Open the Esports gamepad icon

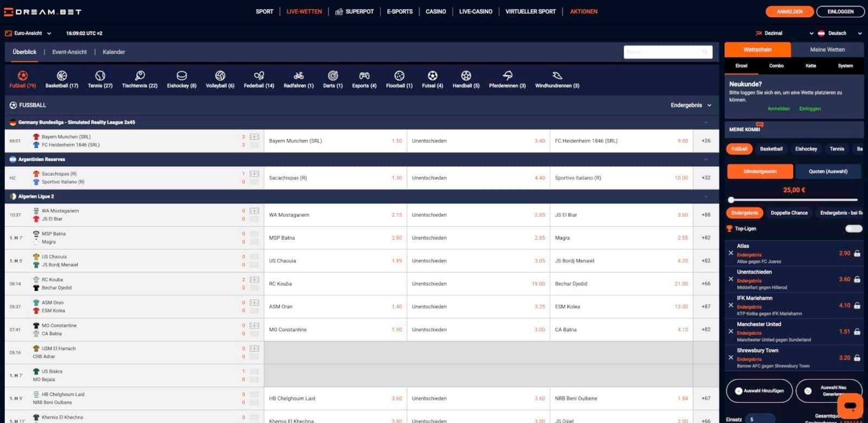point(364,76)
